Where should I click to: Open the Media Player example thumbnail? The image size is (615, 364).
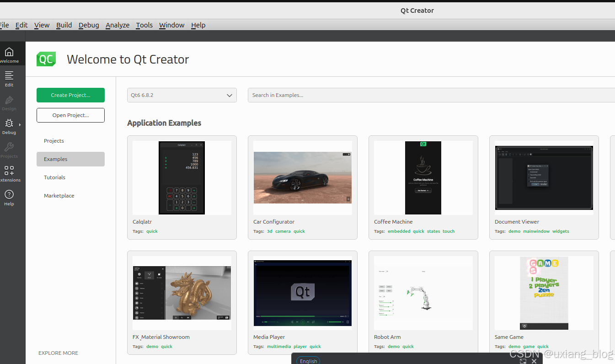pos(303,293)
